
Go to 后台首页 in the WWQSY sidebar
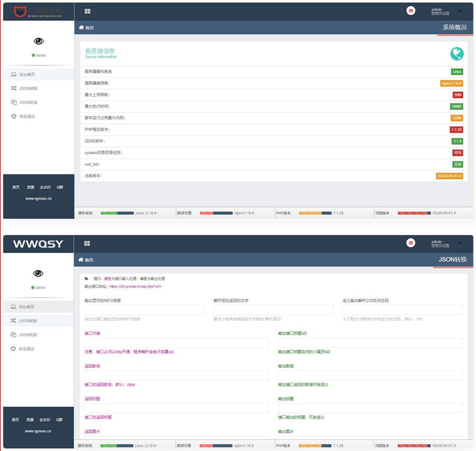click(x=27, y=306)
